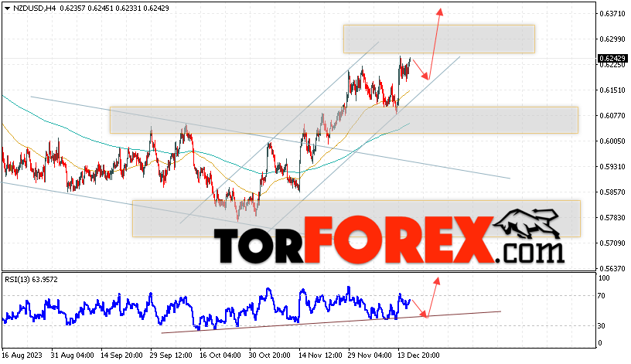Select the 14 Nov 12:00 time label
The image size is (631, 364).
point(320,355)
